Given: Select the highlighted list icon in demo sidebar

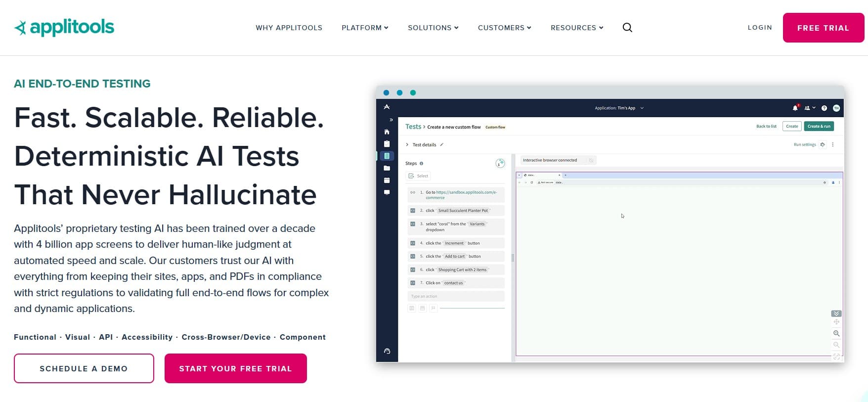Looking at the screenshot, I should [x=387, y=156].
